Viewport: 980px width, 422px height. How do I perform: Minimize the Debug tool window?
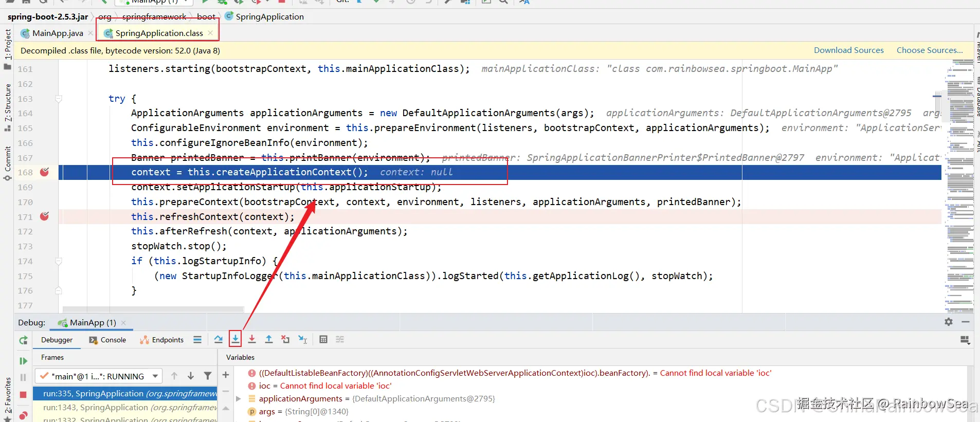[966, 322]
